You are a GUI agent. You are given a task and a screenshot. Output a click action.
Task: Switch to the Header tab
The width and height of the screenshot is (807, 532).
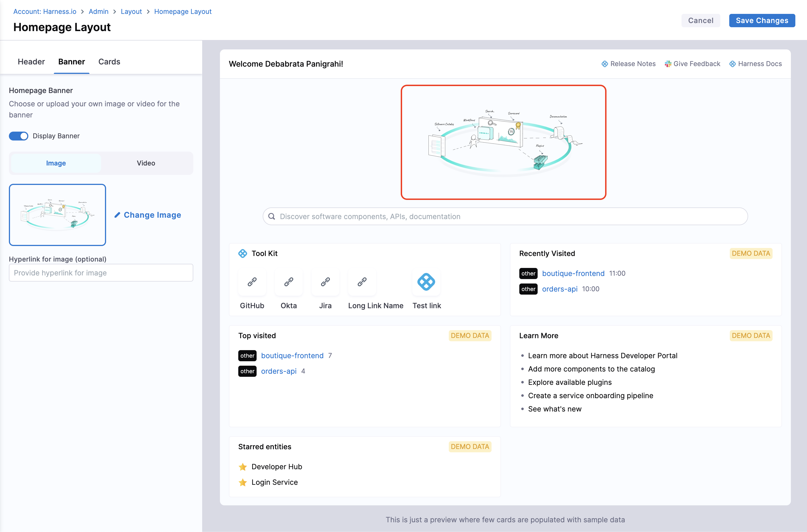tap(31, 62)
